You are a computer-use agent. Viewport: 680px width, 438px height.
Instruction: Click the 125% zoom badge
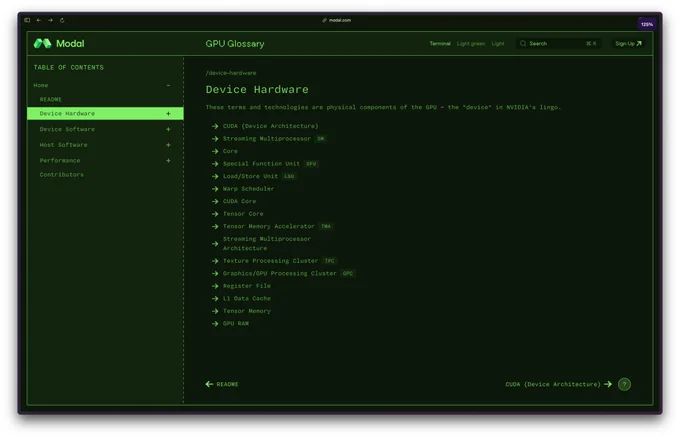647,24
